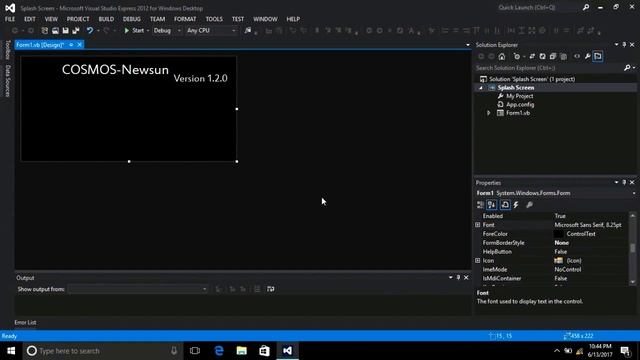Click the Quick Launch search icon
This screenshot has height=360, width=640.
click(586, 7)
